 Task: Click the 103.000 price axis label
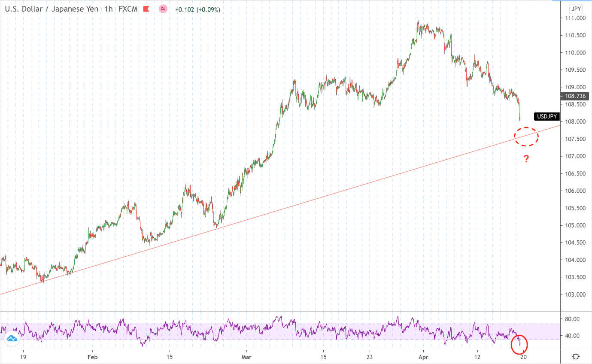tap(574, 294)
